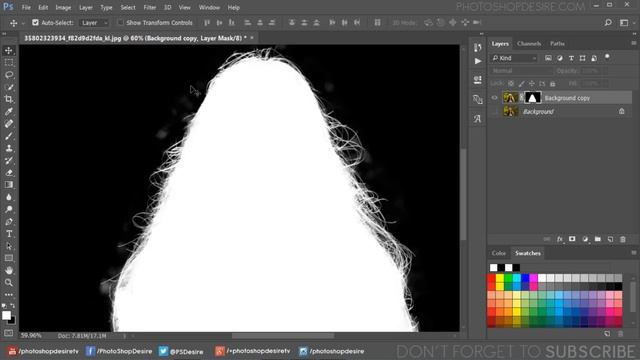
Task: Click the Add layer mask icon
Action: coord(572,239)
